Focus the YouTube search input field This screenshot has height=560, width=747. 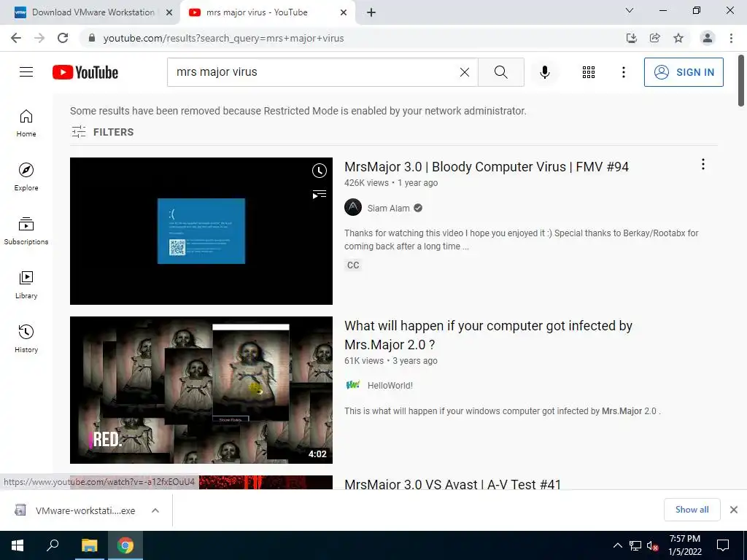(314, 72)
